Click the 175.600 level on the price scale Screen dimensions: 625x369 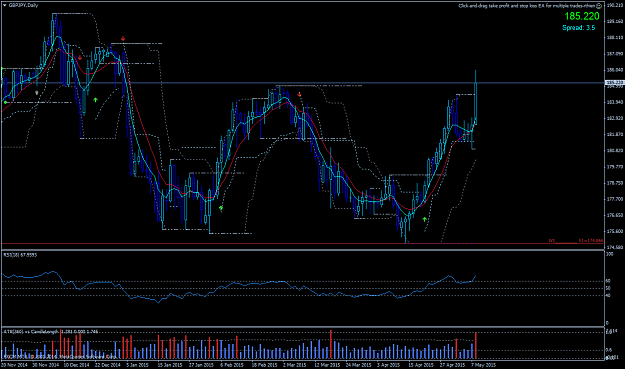click(x=614, y=231)
